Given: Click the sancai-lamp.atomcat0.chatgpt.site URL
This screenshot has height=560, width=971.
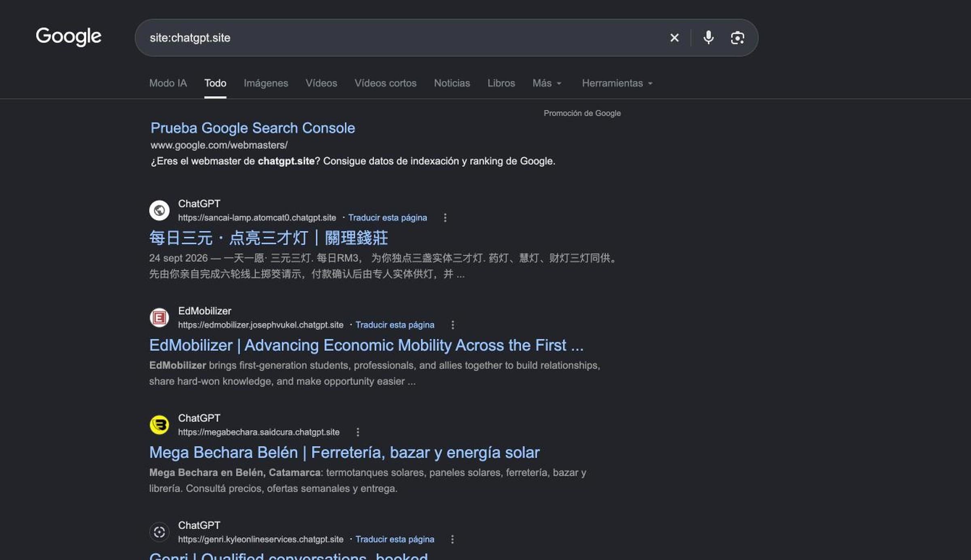Looking at the screenshot, I should 257,218.
